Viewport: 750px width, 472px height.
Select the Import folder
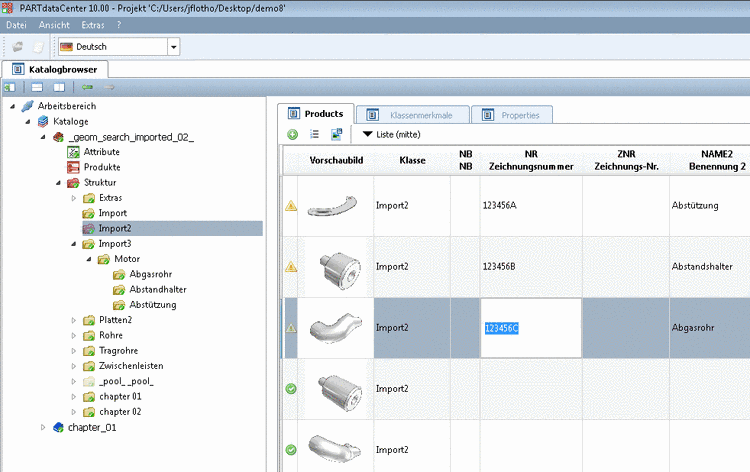112,213
